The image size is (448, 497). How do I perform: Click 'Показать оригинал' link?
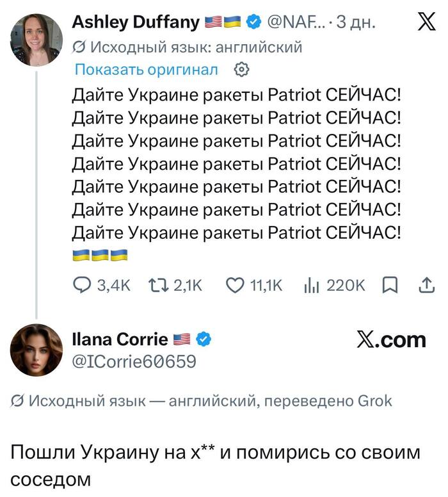147,69
